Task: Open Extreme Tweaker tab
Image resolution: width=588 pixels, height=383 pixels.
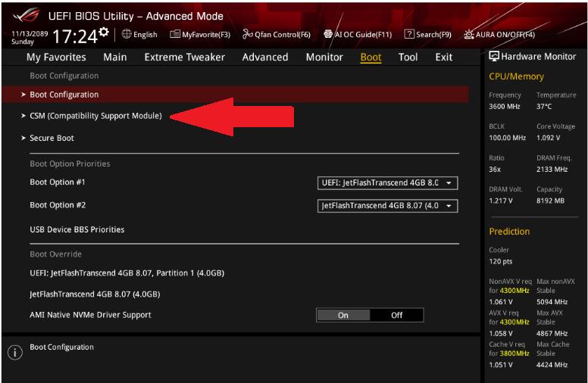Action: pyautogui.click(x=184, y=57)
